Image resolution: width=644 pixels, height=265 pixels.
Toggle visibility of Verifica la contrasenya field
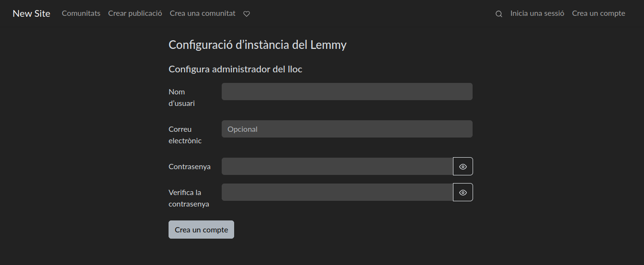(463, 192)
